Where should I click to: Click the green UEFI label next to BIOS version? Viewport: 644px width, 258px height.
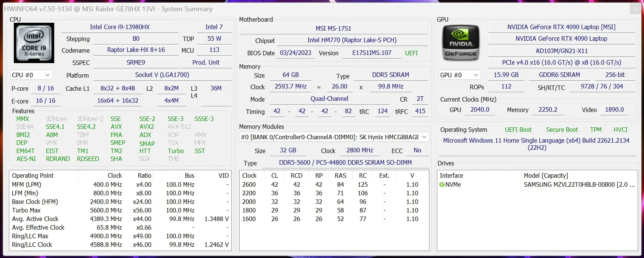click(411, 53)
